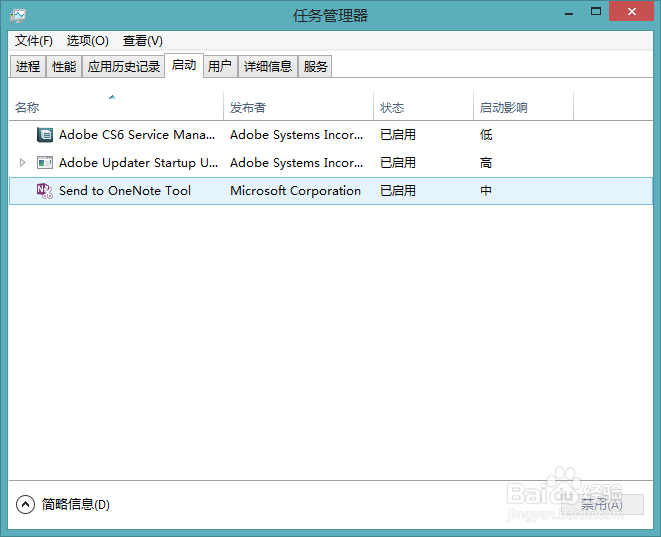Image resolution: width=661 pixels, height=537 pixels.
Task: Click 已启用 status in Adobe CS6 row
Action: coord(398,135)
